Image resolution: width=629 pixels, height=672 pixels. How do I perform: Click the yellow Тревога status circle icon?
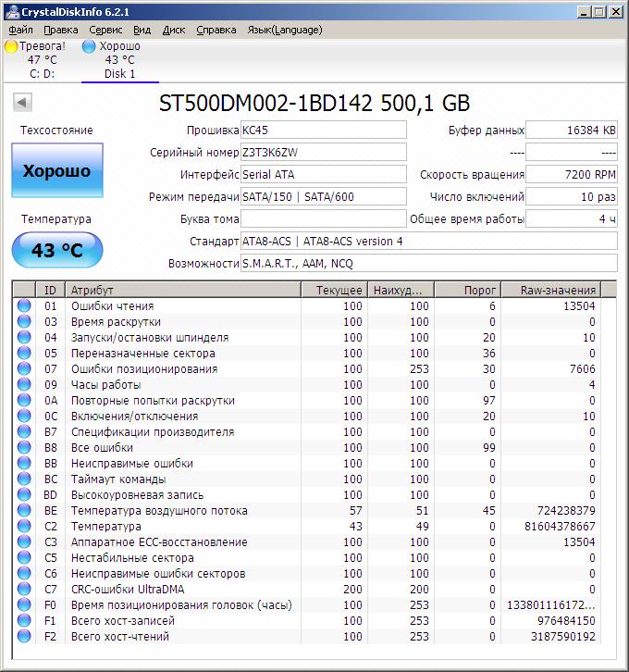(x=11, y=46)
